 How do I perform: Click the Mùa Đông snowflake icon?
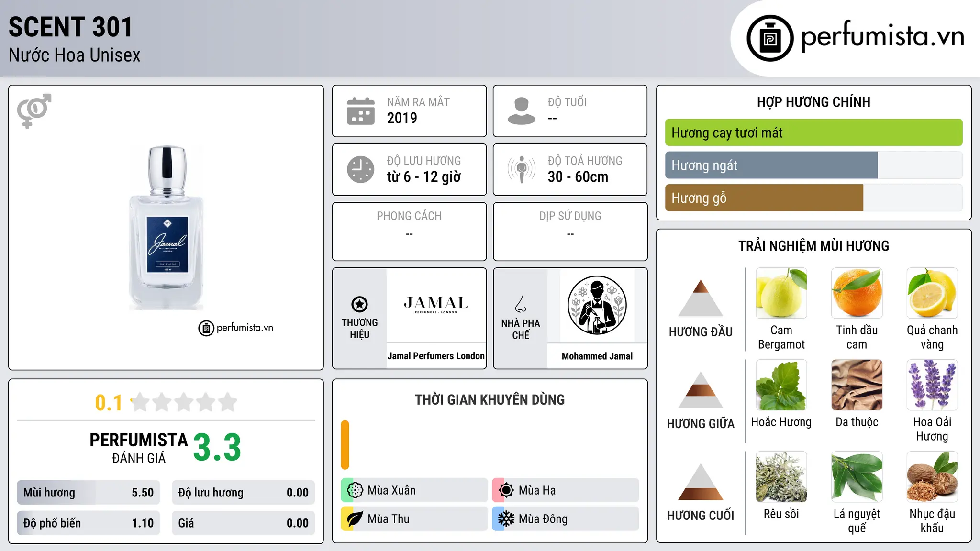[506, 519]
